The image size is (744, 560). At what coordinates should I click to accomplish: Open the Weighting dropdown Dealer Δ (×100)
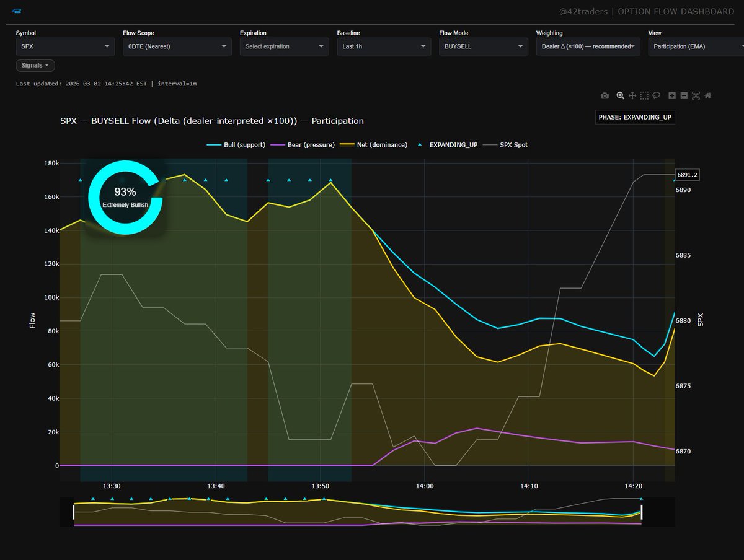[x=588, y=46]
